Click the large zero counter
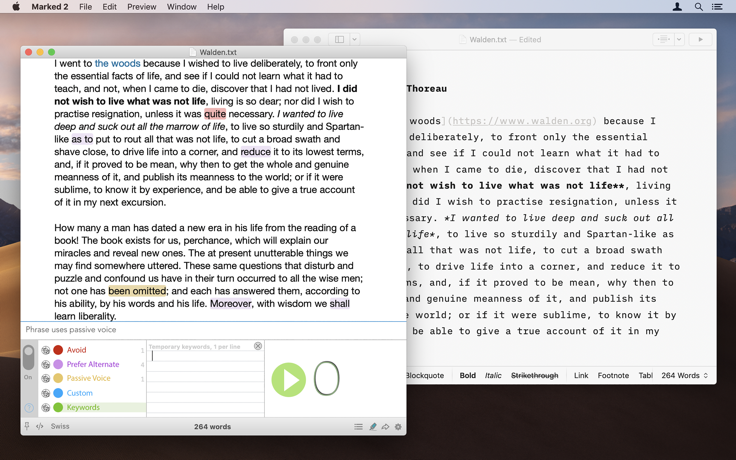Screen dimensions: 736x460 click(x=327, y=379)
